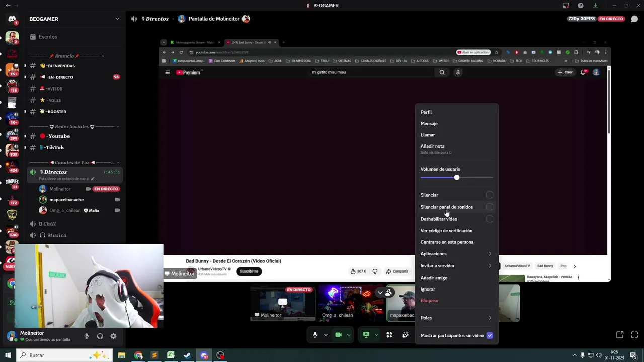Open the en-directo text channel

(75, 77)
